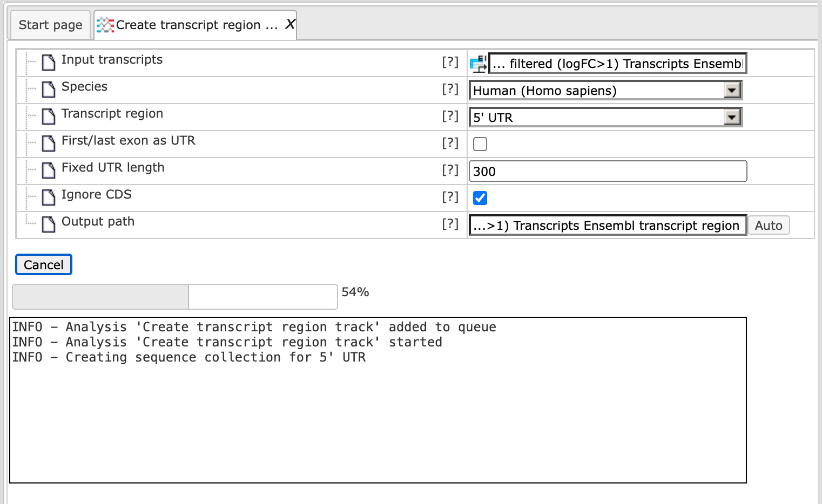The height and width of the screenshot is (504, 822).
Task: Switch to the Start page tab
Action: tap(51, 25)
